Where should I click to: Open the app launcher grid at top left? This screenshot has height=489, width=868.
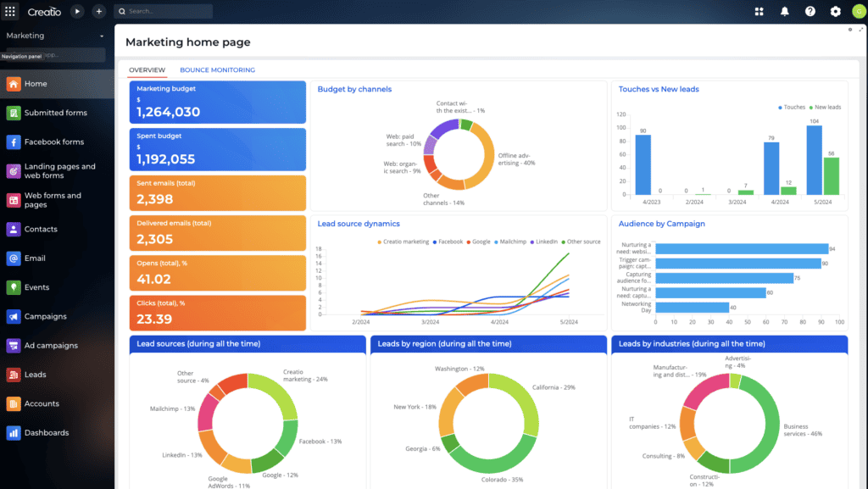tap(10, 11)
